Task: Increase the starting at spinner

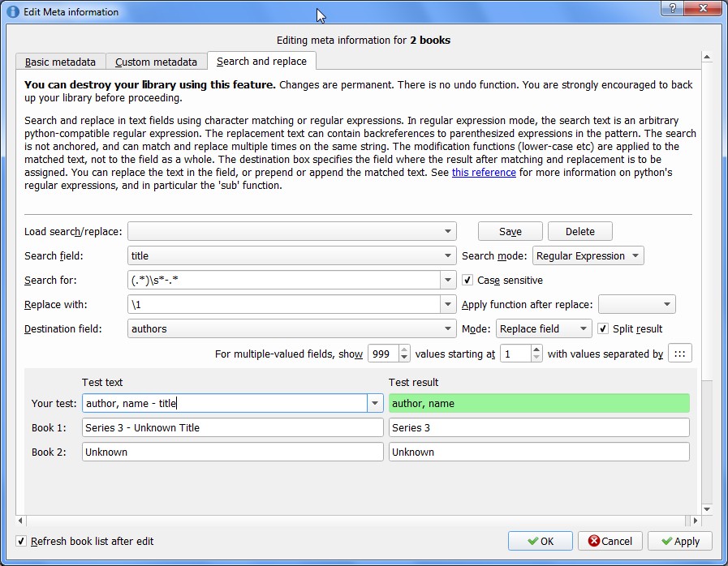Action: click(536, 349)
